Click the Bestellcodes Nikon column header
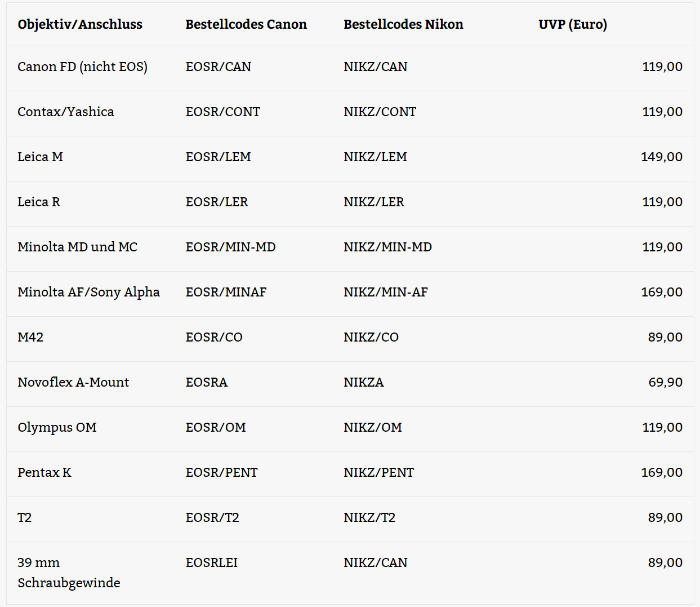Image resolution: width=700 pixels, height=607 pixels. tap(403, 24)
